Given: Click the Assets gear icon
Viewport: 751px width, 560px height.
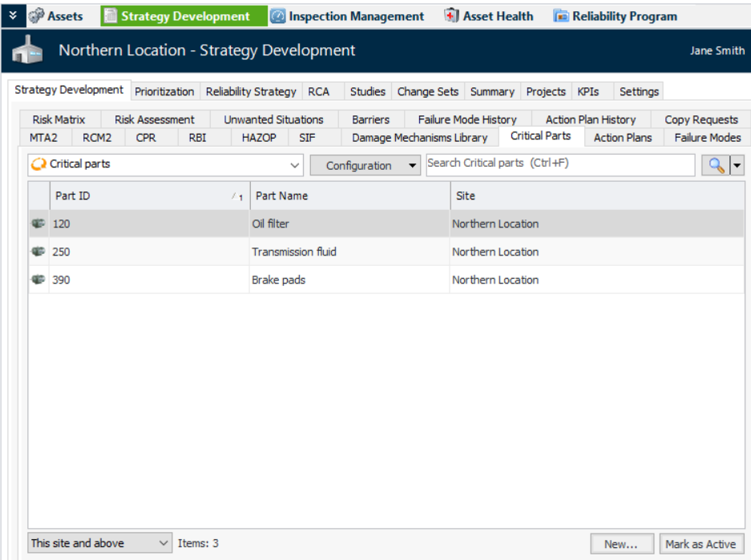Looking at the screenshot, I should click(x=36, y=16).
